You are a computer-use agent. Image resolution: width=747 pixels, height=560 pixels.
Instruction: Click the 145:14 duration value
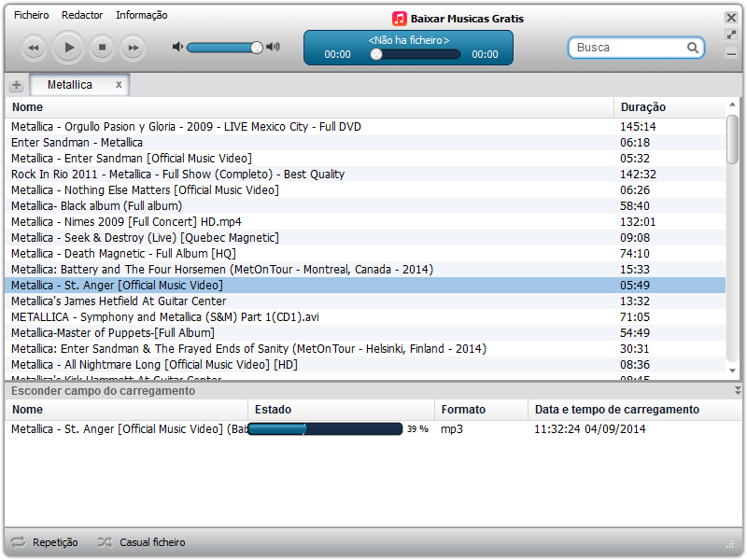638,127
